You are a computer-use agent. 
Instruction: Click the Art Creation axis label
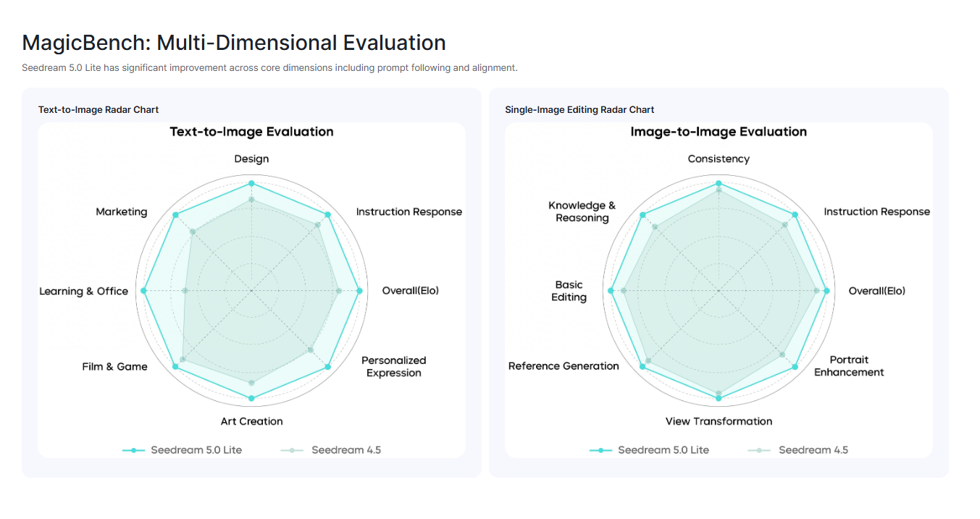[251, 421]
